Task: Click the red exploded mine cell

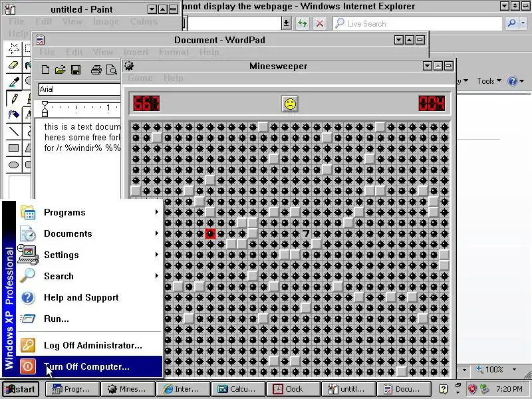Action: point(210,233)
